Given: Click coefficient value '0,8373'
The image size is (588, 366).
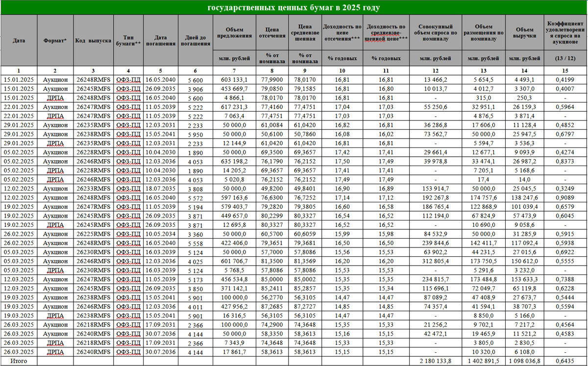Looking at the screenshot, I should tap(565, 161).
